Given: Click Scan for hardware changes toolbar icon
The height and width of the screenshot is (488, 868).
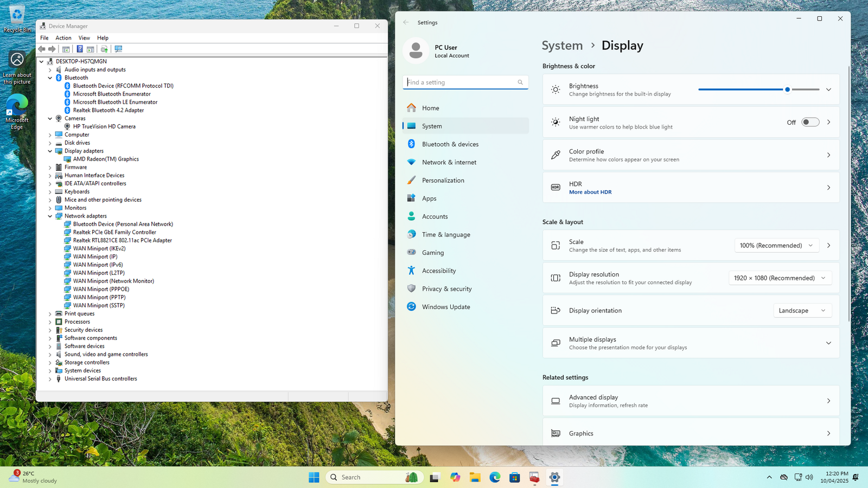Looking at the screenshot, I should pyautogui.click(x=118, y=49).
